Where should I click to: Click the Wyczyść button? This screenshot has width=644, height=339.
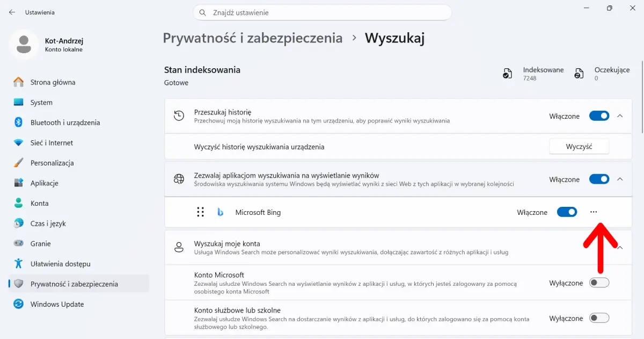pyautogui.click(x=579, y=147)
